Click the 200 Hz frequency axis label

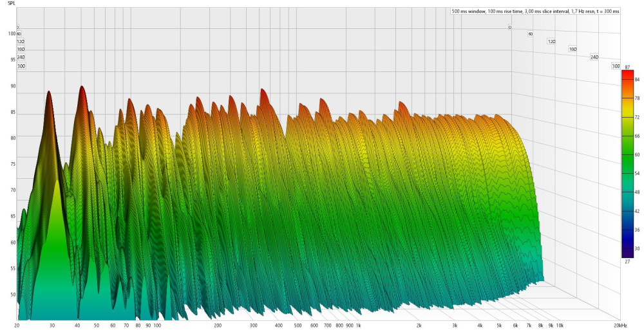[218, 326]
